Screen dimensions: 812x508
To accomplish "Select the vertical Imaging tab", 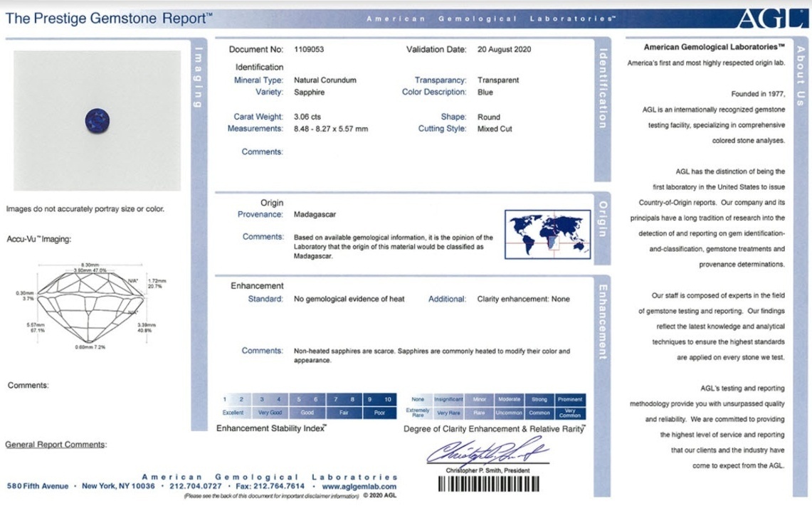I will [199, 77].
